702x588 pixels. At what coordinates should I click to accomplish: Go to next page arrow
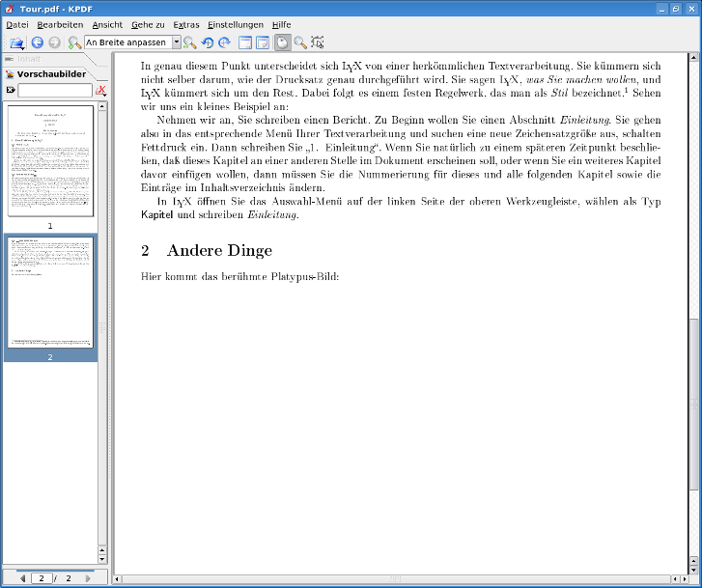click(88, 578)
